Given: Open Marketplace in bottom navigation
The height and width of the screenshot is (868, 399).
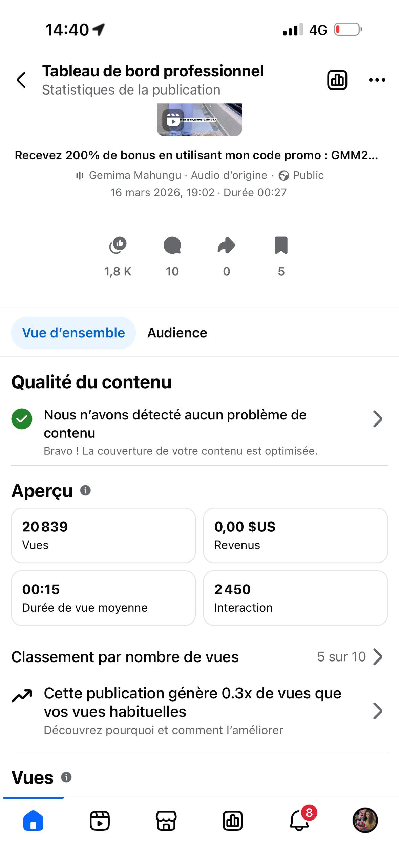Looking at the screenshot, I should tap(166, 821).
